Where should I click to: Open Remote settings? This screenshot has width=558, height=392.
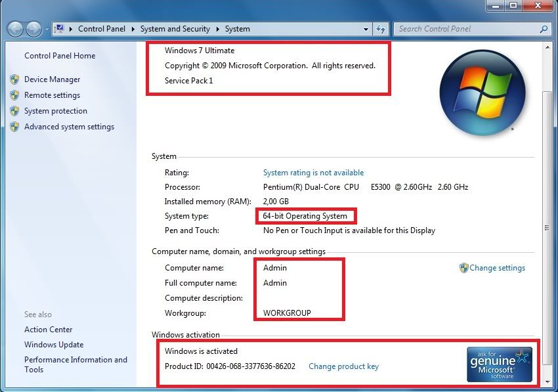tap(53, 95)
